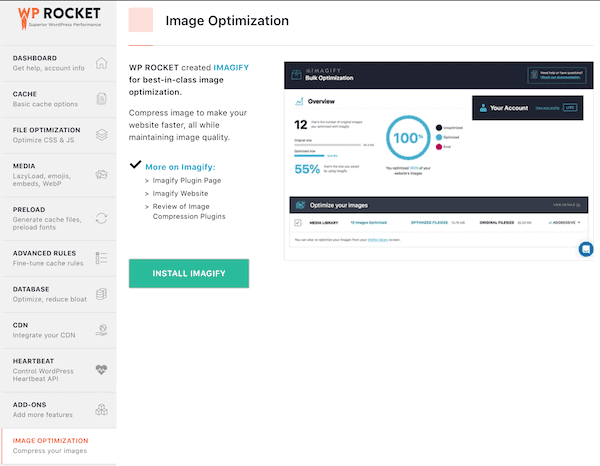Click the Image Optimization page title
The image size is (600, 466).
(x=227, y=21)
